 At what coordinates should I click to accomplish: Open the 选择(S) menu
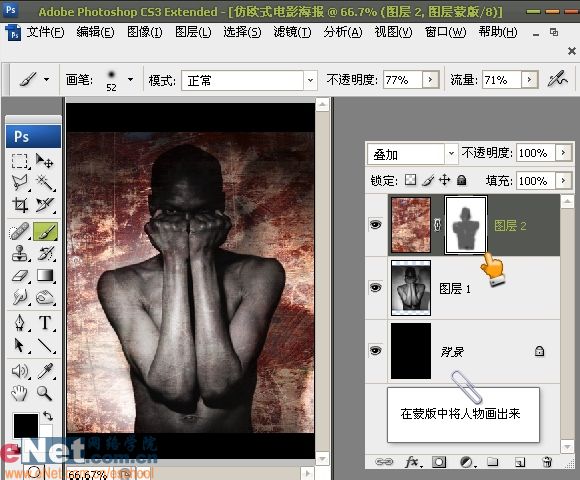[242, 32]
